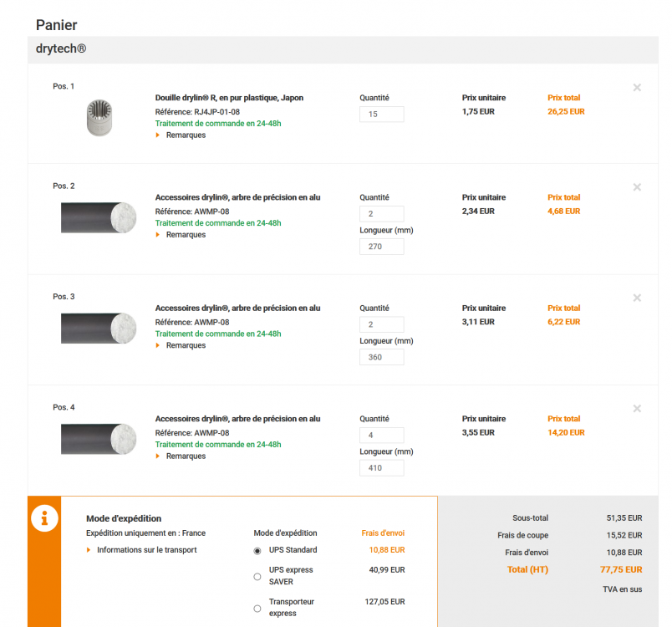Expand Informations sur le transport
The width and height of the screenshot is (672, 627).
[x=146, y=550]
